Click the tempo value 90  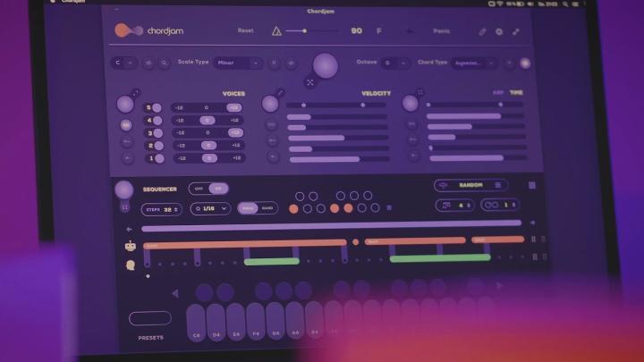point(357,30)
